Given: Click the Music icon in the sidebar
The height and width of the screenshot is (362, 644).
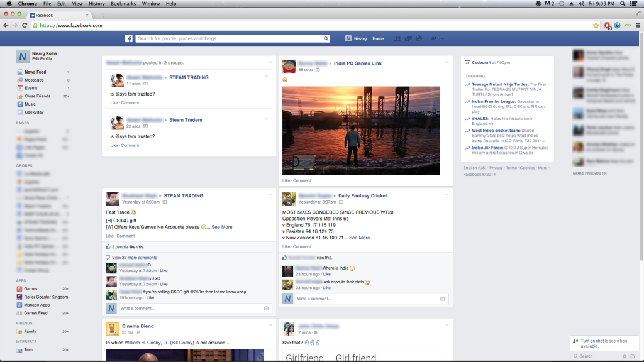Looking at the screenshot, I should coord(19,104).
